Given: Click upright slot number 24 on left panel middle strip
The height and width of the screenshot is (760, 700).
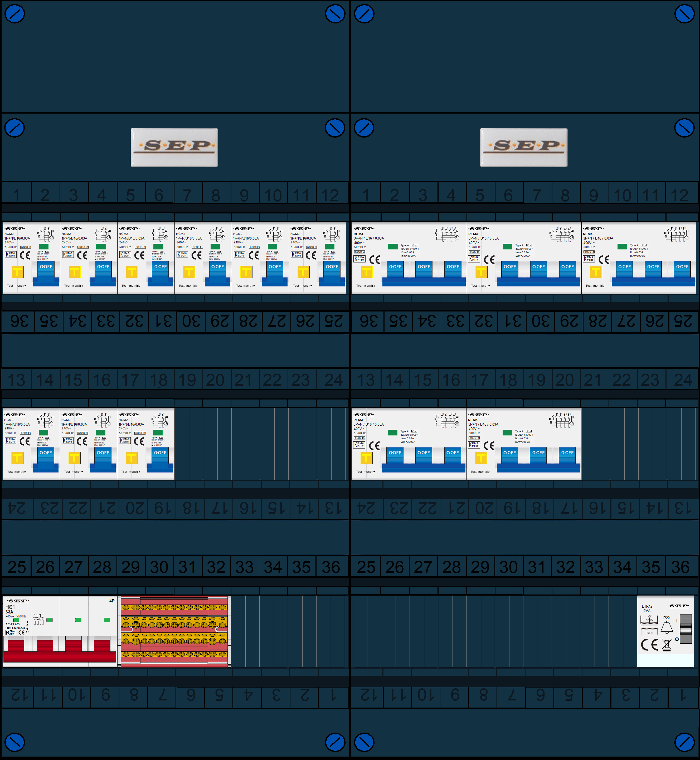Looking at the screenshot, I should 333,380.
